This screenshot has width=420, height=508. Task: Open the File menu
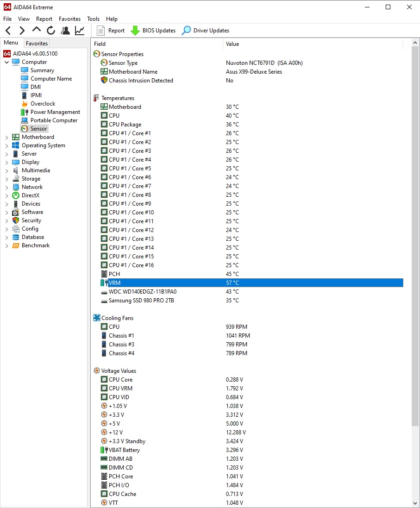tap(7, 19)
